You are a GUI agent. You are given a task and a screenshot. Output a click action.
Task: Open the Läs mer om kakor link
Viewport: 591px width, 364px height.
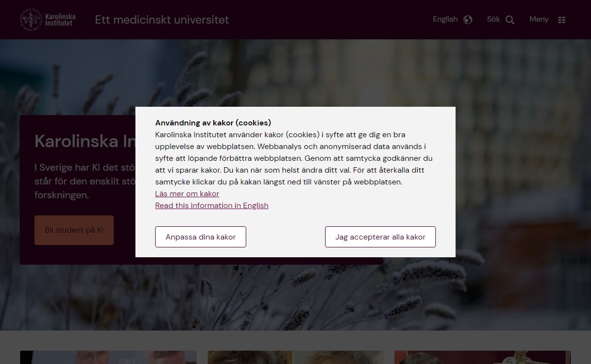tap(187, 194)
